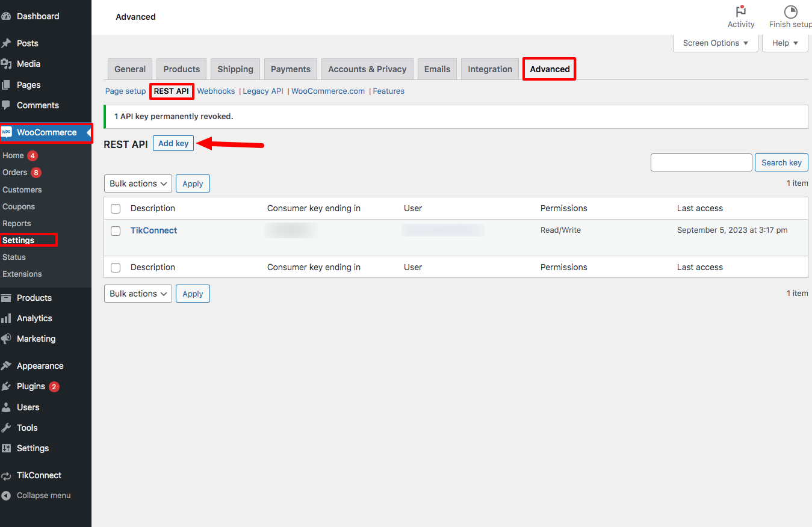The height and width of the screenshot is (527, 812).
Task: Tick the TikConnect row checkbox
Action: (116, 231)
